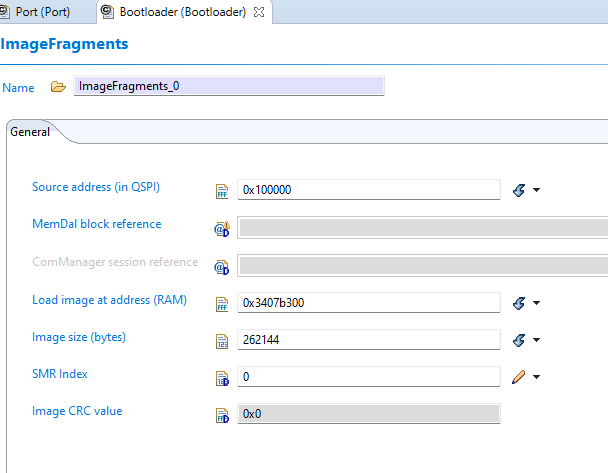
Task: Click the reference icon for ComManager session
Action: point(221,267)
